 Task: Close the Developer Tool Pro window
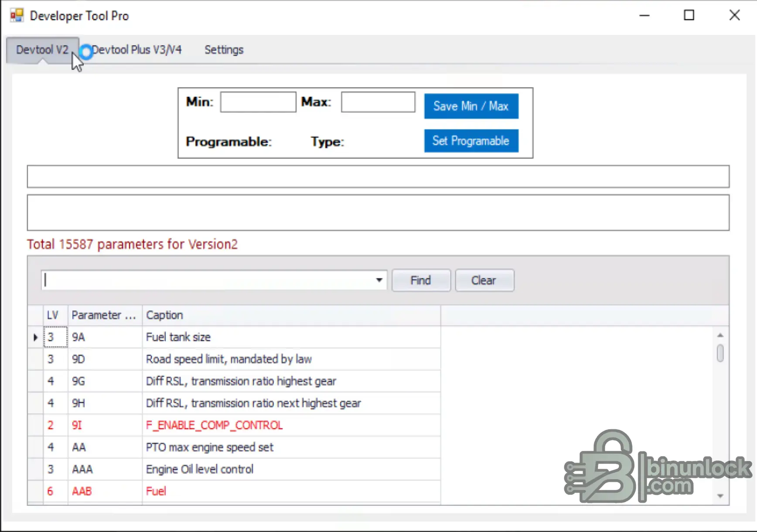tap(735, 16)
